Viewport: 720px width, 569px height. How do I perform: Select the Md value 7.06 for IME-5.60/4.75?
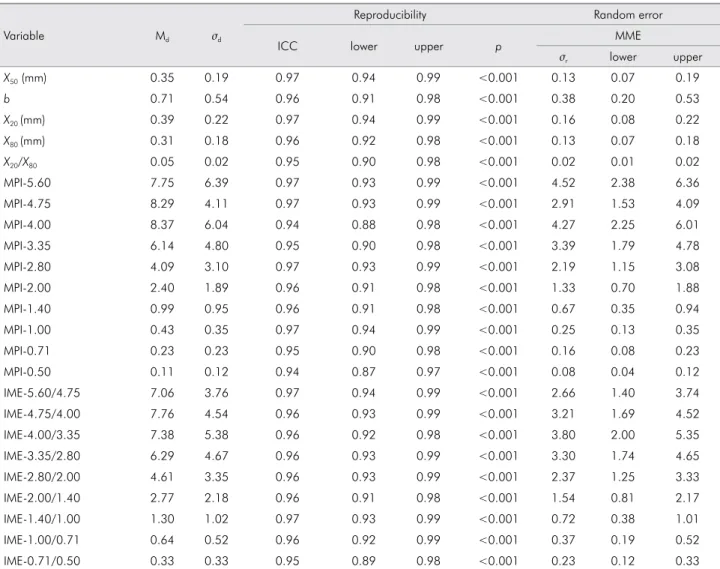pyautogui.click(x=162, y=393)
